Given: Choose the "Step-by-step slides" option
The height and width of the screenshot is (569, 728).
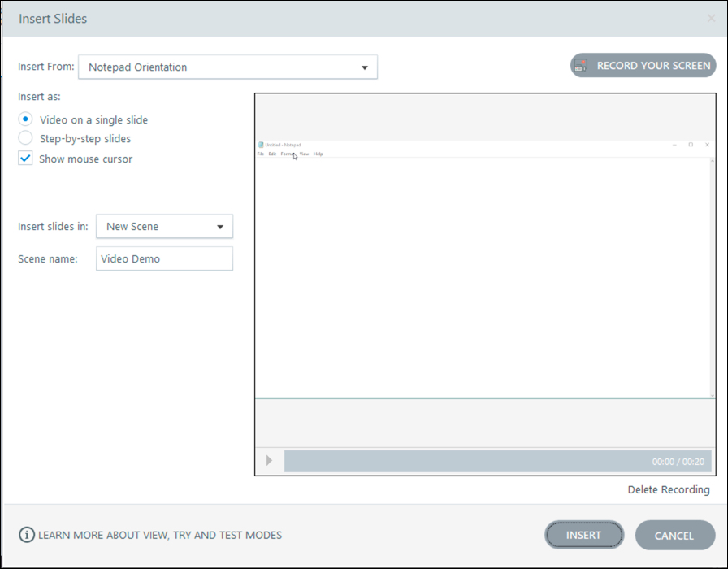Looking at the screenshot, I should 24,138.
